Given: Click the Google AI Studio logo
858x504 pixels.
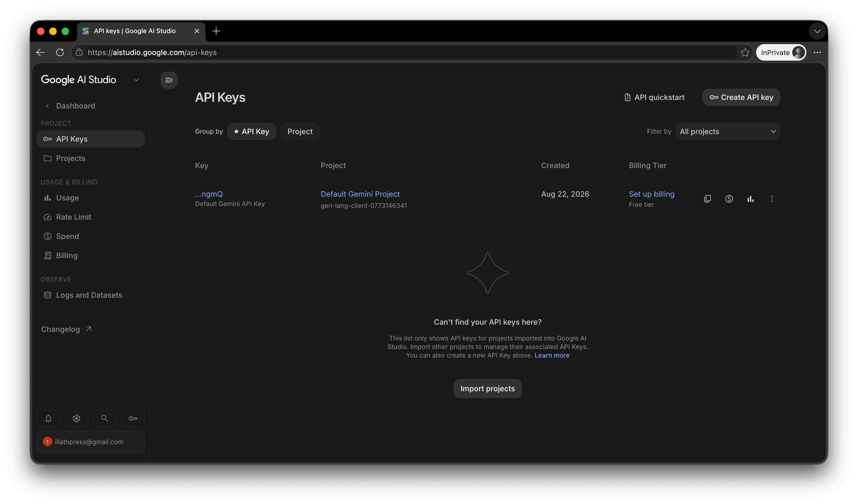Looking at the screenshot, I should tap(79, 80).
